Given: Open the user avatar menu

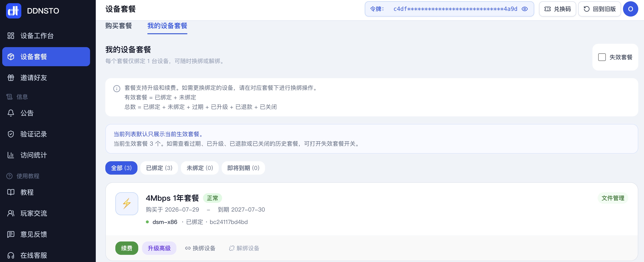Looking at the screenshot, I should 630,9.
